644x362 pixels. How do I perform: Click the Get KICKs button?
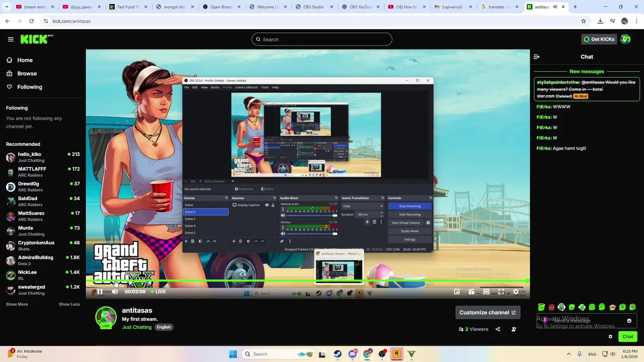click(x=599, y=39)
